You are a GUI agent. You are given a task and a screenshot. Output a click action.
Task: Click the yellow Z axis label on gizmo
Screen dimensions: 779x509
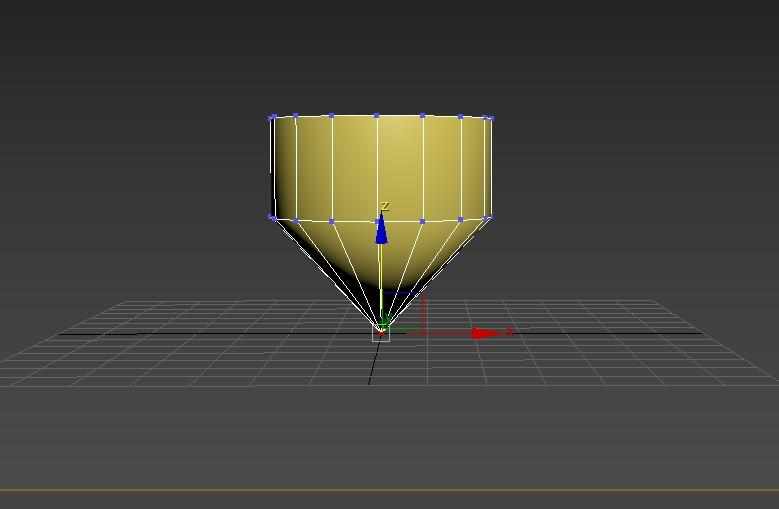coord(384,207)
